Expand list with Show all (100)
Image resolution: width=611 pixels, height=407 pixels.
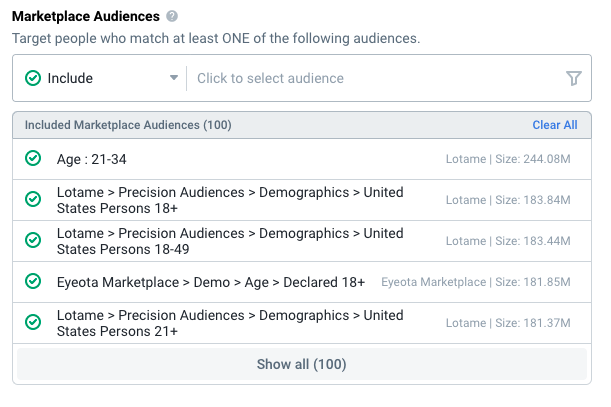[302, 364]
